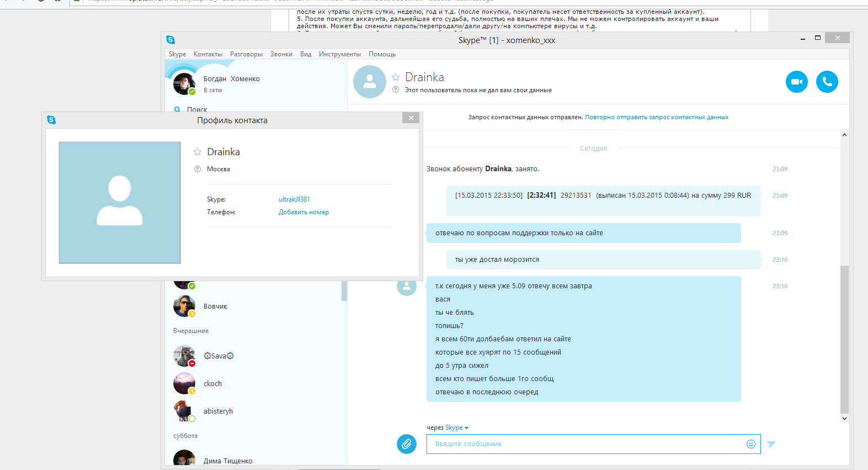Image resolution: width=868 pixels, height=470 pixels.
Task: Click the Звонок абоненту Drainka, занято entry
Action: tap(483, 169)
